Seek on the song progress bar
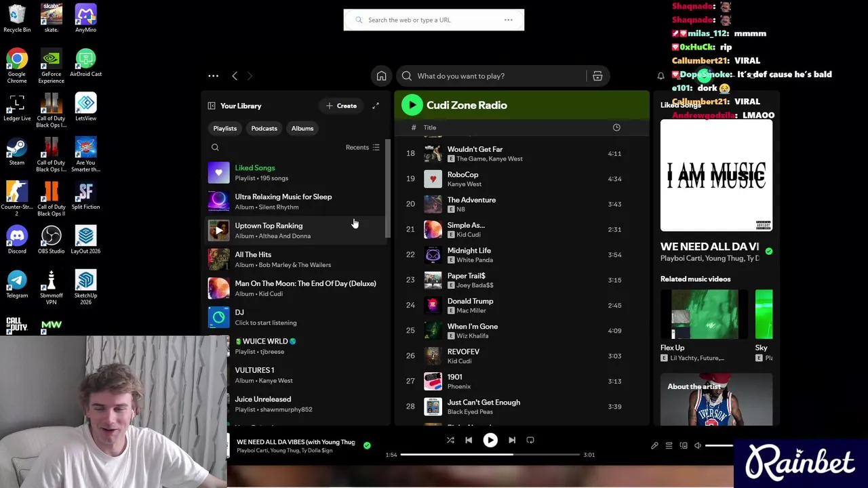The height and width of the screenshot is (488, 868). [x=490, y=455]
